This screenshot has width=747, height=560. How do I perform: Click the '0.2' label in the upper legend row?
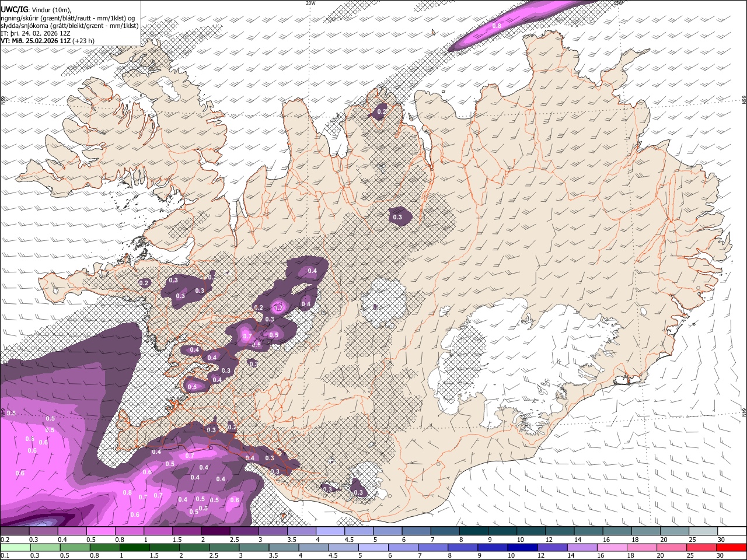point(5,540)
